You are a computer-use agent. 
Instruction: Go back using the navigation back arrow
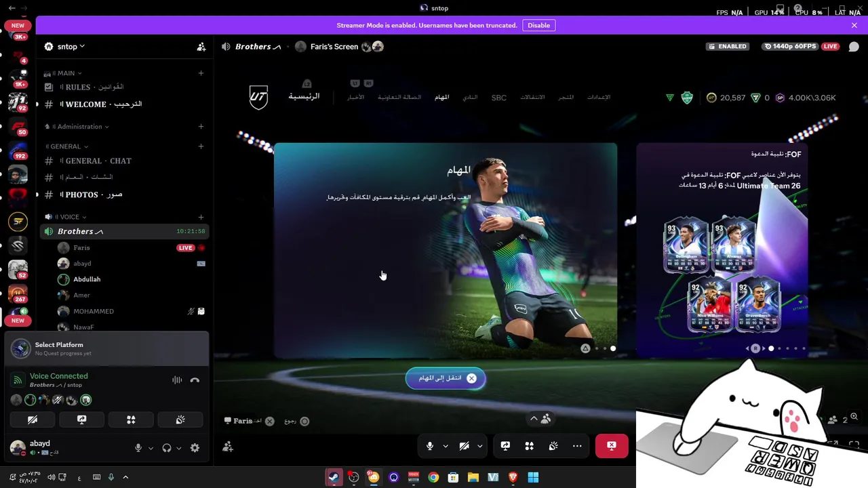12,8
